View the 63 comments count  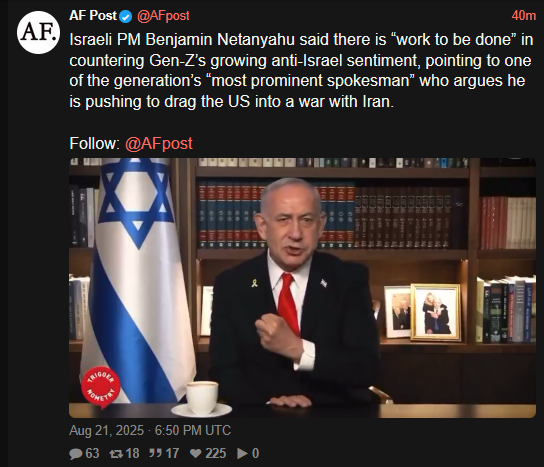point(92,453)
